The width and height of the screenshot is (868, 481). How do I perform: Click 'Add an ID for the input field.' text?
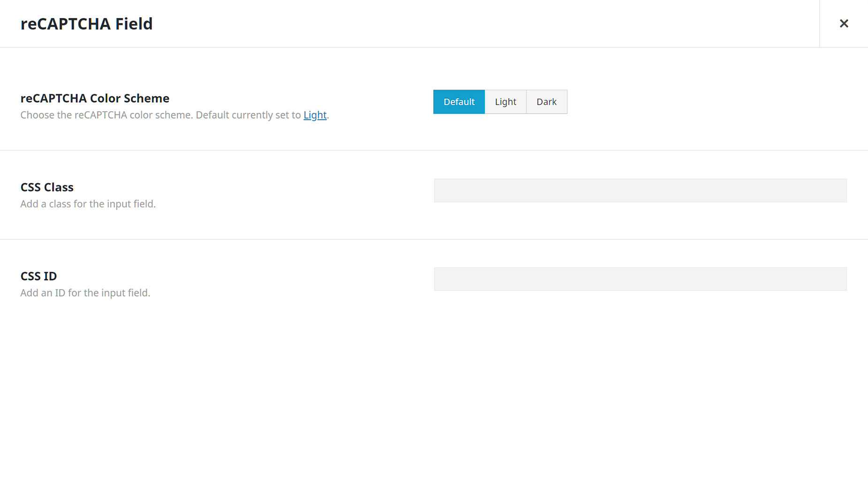click(85, 293)
